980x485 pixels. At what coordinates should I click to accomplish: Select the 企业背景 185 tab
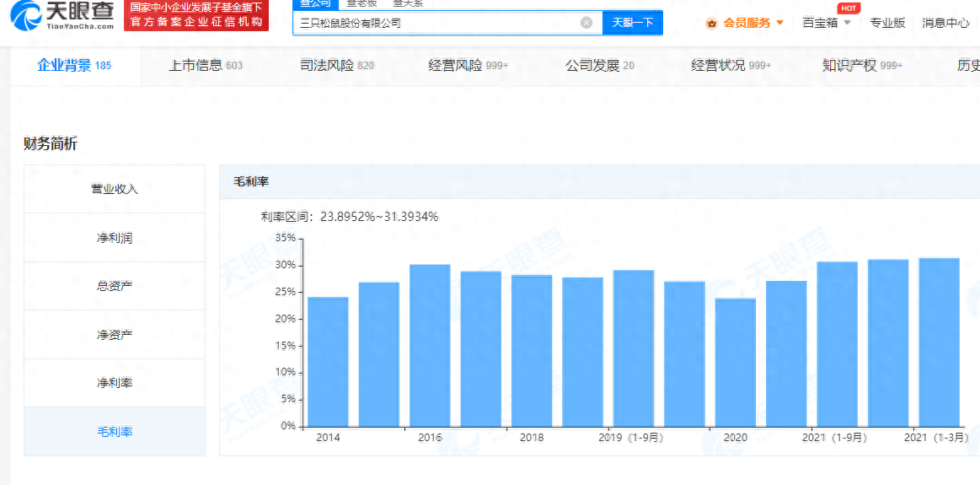click(x=74, y=66)
